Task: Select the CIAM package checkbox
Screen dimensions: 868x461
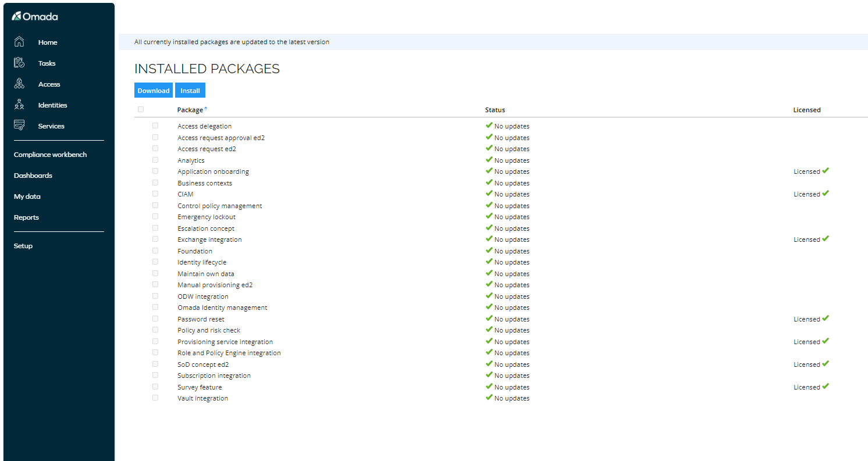Action: (155, 194)
